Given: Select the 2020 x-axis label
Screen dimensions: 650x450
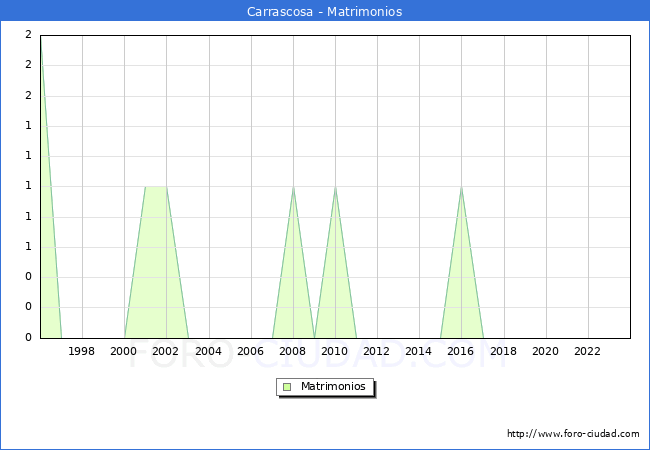Looking at the screenshot, I should pyautogui.click(x=546, y=351).
